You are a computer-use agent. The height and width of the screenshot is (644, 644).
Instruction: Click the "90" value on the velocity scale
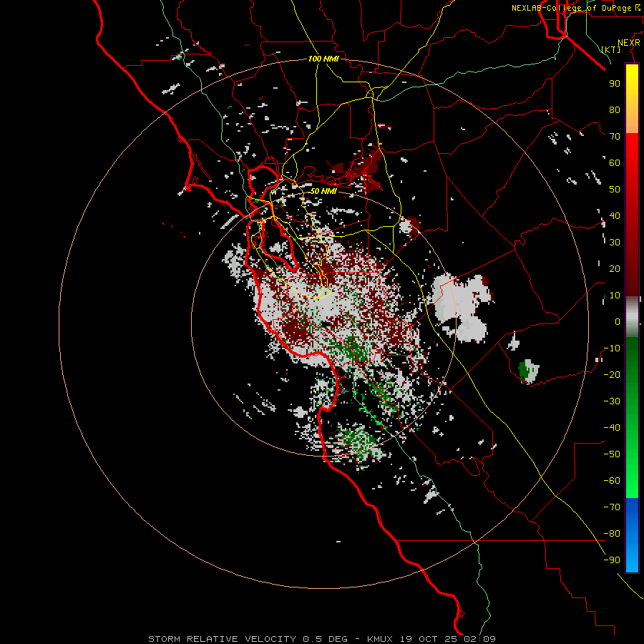click(615, 84)
